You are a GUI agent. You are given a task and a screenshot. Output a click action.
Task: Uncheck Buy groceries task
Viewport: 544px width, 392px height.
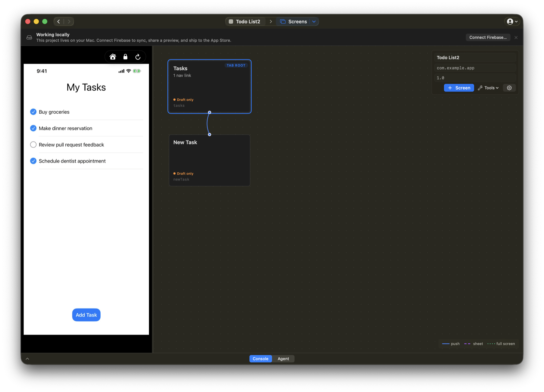pos(33,112)
